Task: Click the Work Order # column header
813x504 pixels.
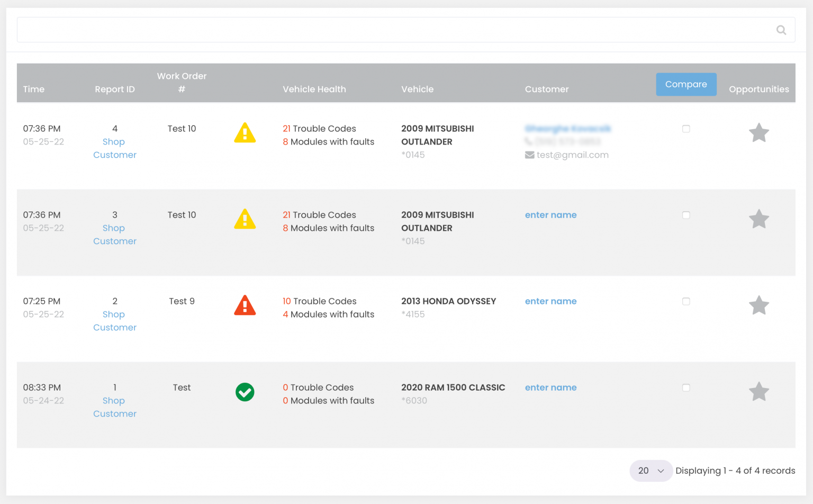Action: pyautogui.click(x=182, y=83)
